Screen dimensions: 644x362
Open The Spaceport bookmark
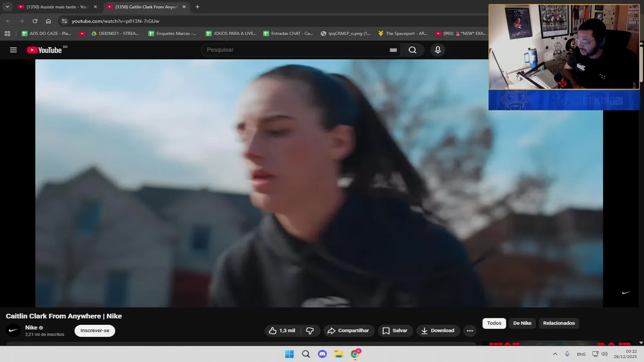tap(403, 33)
